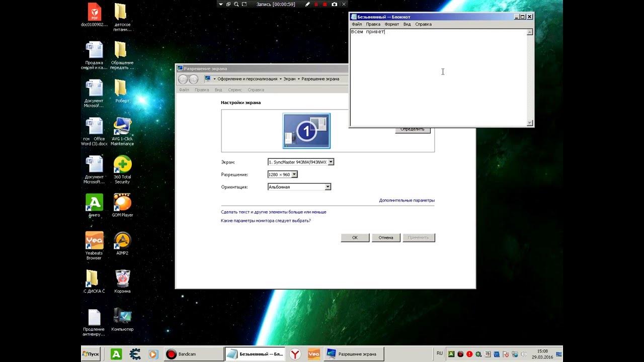The image size is (644, 362).
Task: Open Сервис menu in resolution window
Action: pos(235,90)
